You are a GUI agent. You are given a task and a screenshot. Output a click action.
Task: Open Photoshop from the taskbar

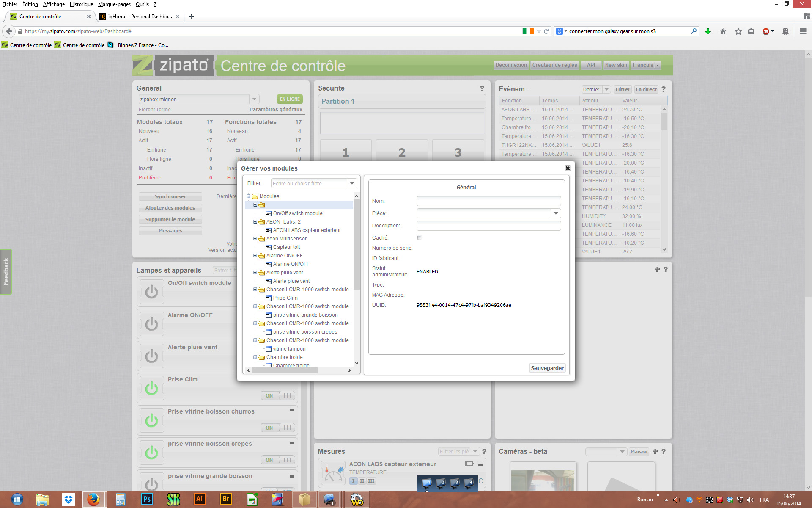pos(147,499)
